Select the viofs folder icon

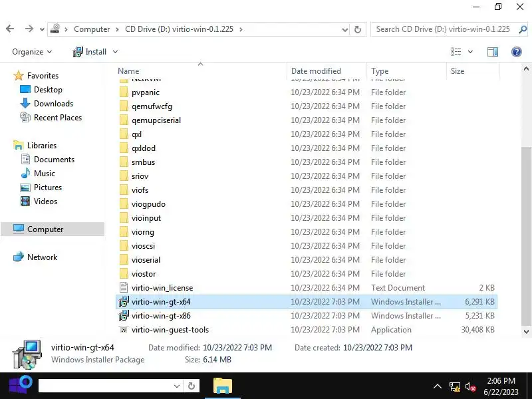point(124,190)
